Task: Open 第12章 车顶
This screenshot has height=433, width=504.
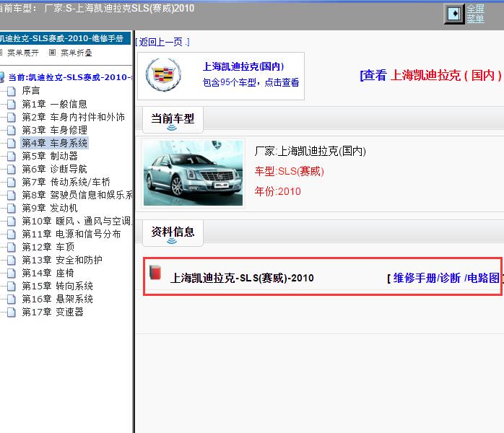Action: point(48,247)
